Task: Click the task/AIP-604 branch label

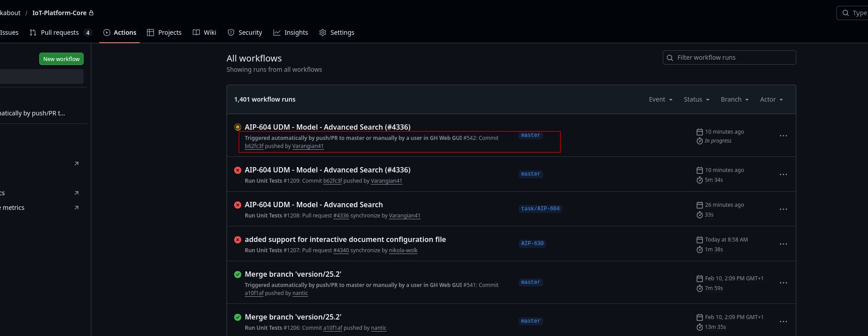Action: click(x=540, y=209)
